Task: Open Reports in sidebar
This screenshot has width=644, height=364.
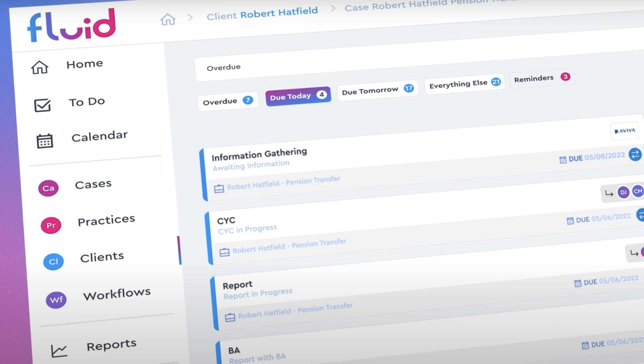Action: (x=111, y=345)
